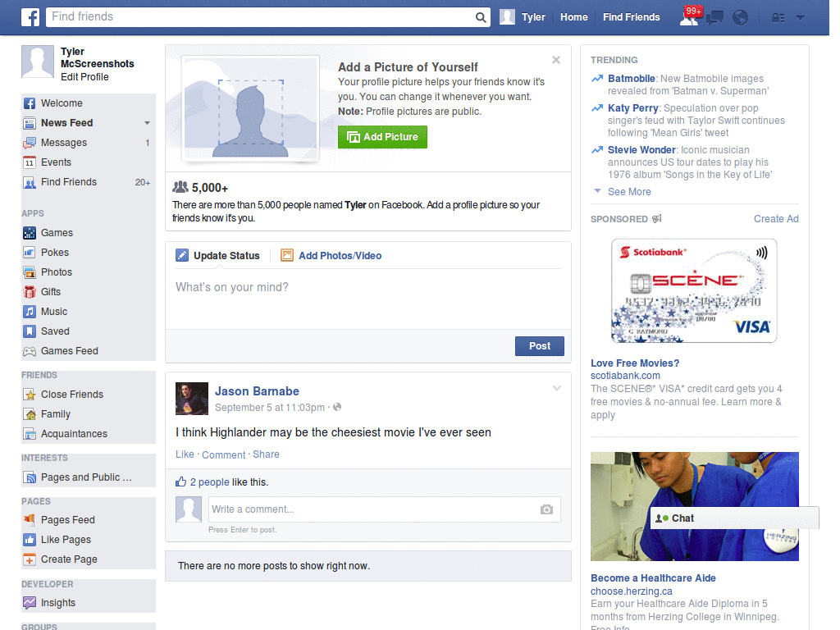
Task: Click the Events calendar icon
Action: (x=30, y=162)
